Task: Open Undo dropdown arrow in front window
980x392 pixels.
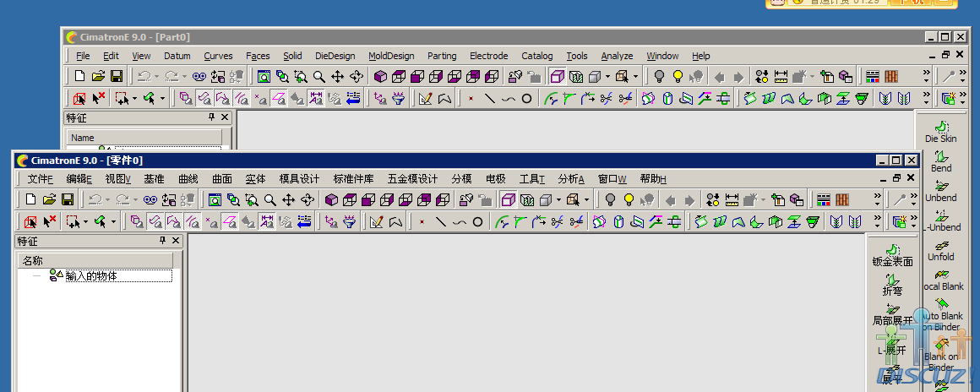Action: [107, 200]
